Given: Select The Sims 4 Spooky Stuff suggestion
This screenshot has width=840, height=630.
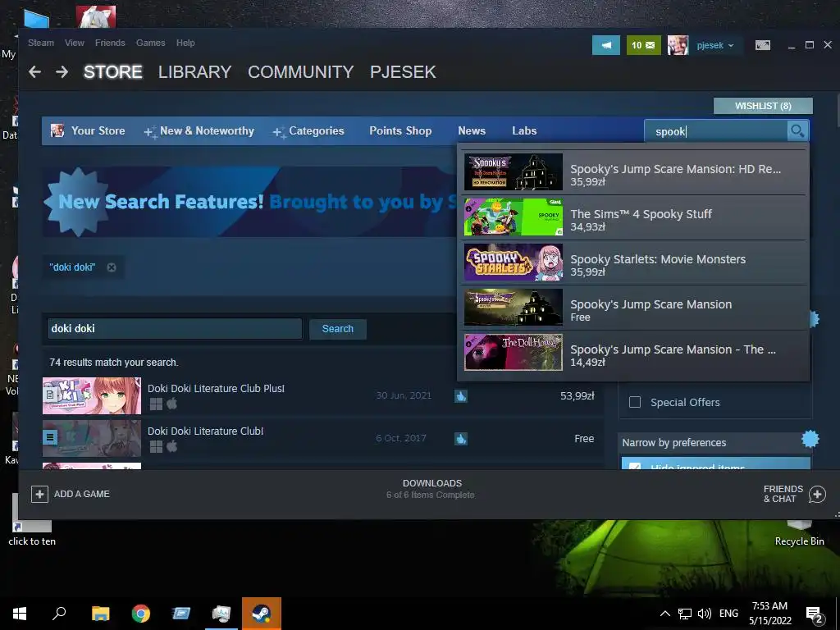Looking at the screenshot, I should (634, 217).
